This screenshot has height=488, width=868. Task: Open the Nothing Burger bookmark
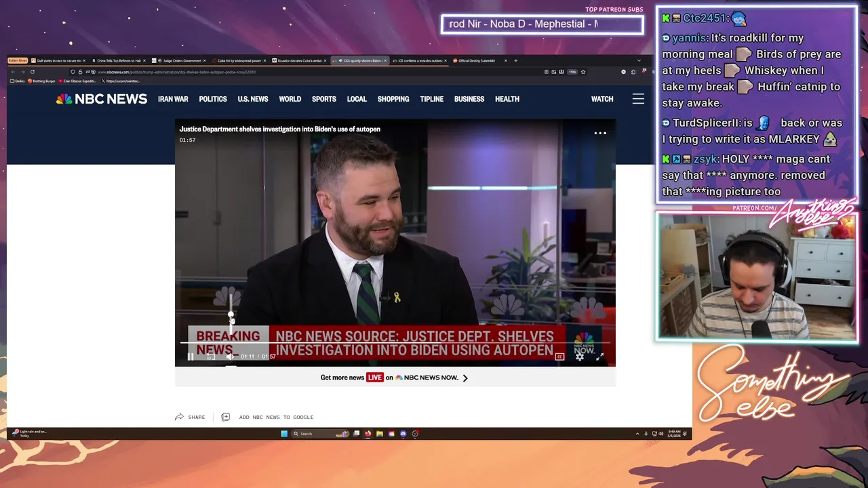pos(42,81)
